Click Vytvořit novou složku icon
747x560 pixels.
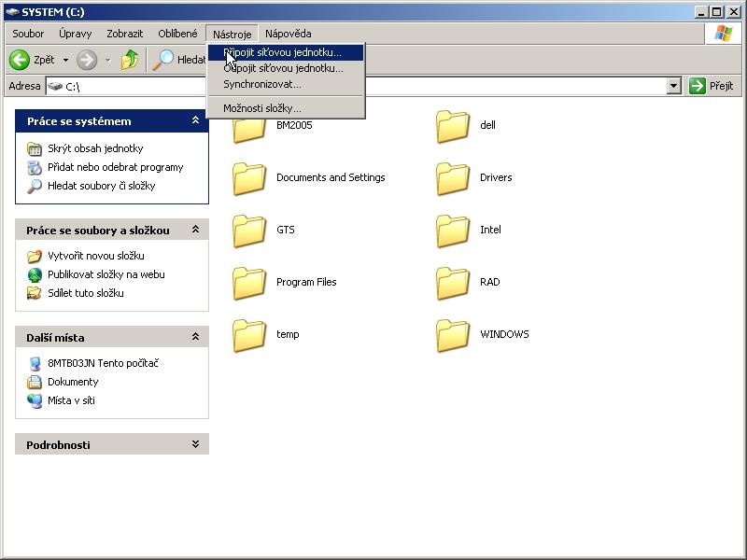(x=35, y=256)
